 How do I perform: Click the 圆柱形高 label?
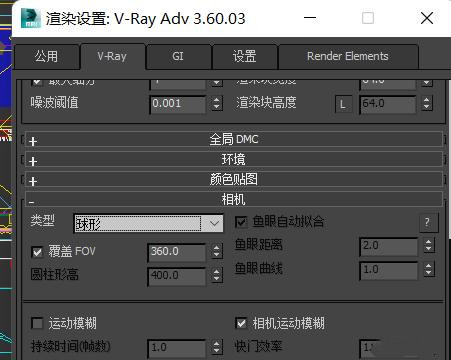[55, 275]
